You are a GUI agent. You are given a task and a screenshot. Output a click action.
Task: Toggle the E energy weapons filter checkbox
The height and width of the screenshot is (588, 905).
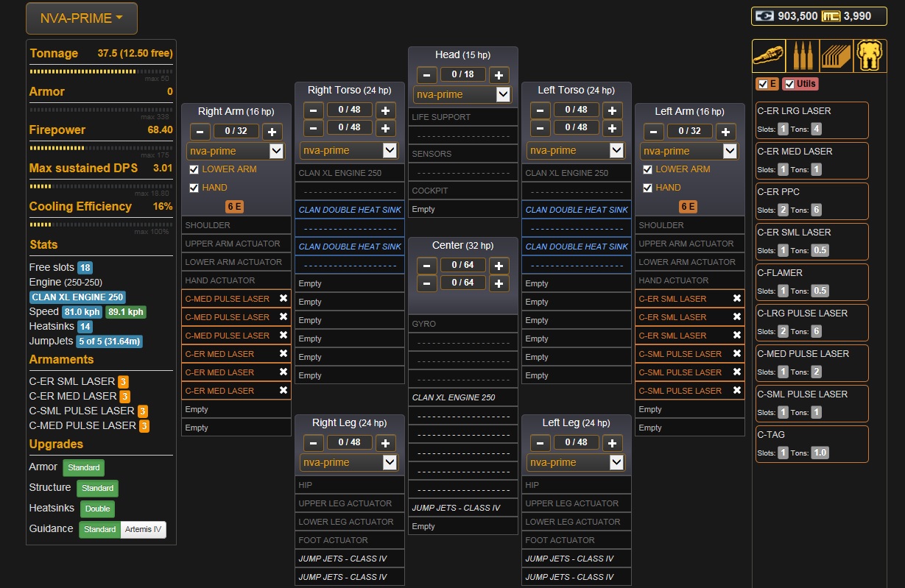pyautogui.click(x=763, y=84)
